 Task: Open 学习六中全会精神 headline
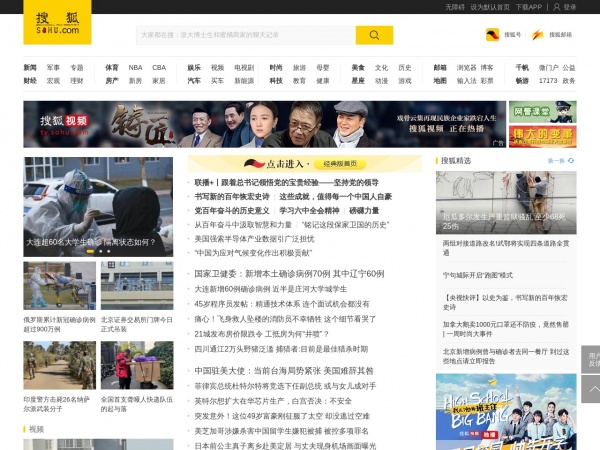coord(309,210)
